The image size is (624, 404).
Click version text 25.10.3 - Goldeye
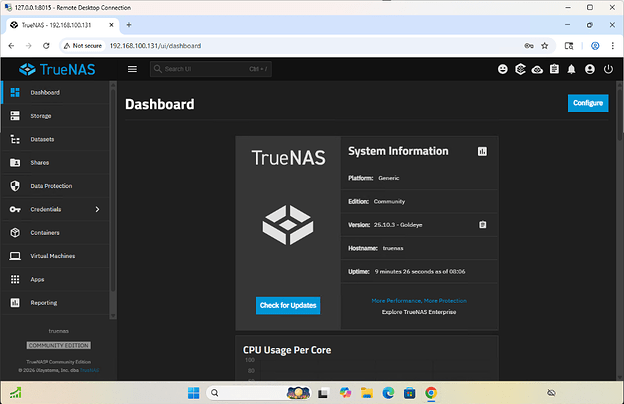pos(398,225)
